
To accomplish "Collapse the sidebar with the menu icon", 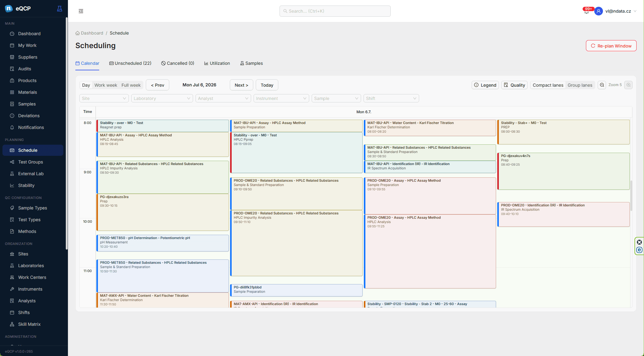I will click(x=81, y=11).
